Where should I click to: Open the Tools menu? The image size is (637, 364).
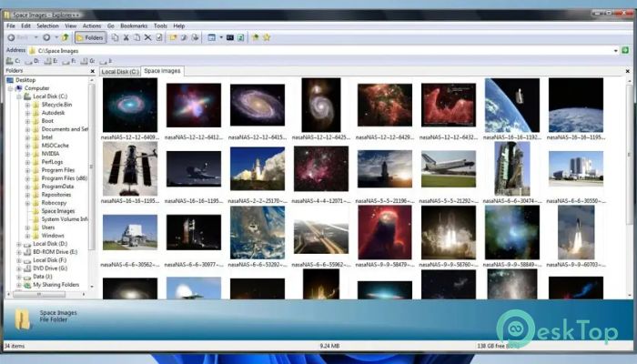coord(160,25)
